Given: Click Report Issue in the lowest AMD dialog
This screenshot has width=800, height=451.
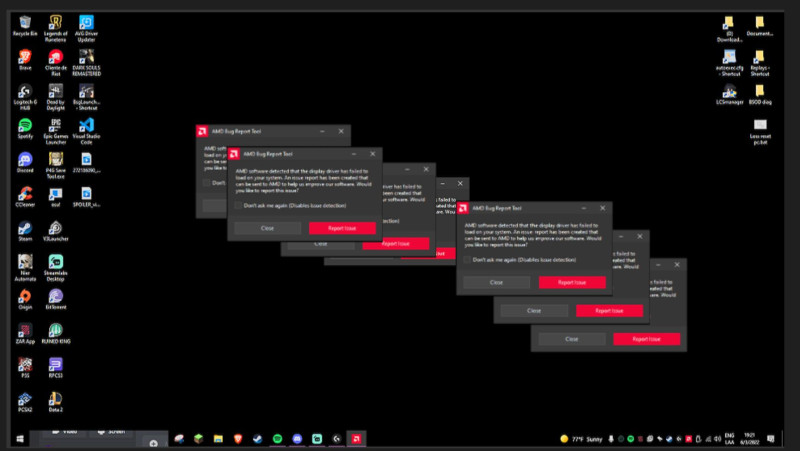Looking at the screenshot, I should pyautogui.click(x=646, y=339).
